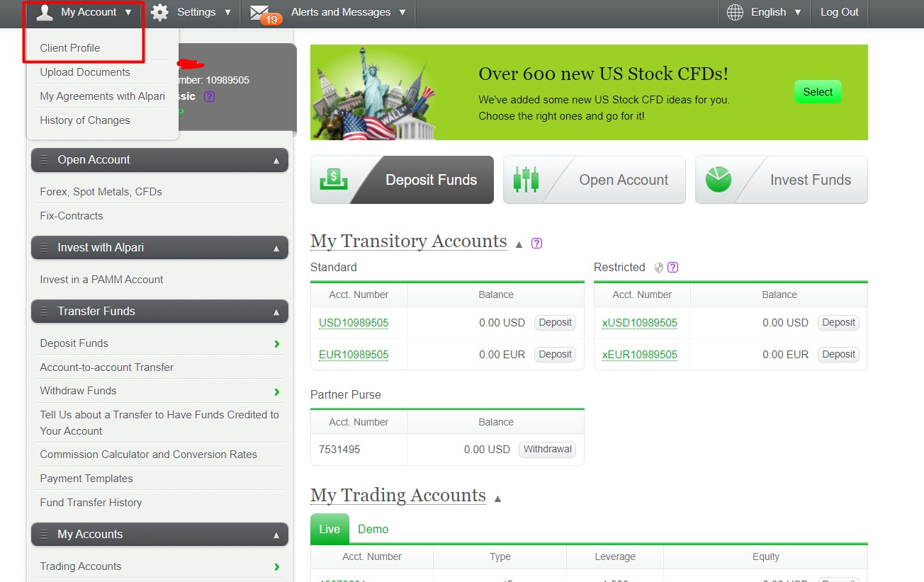This screenshot has height=582, width=924.
Task: Click the help icon next to Restricted
Action: (673, 268)
